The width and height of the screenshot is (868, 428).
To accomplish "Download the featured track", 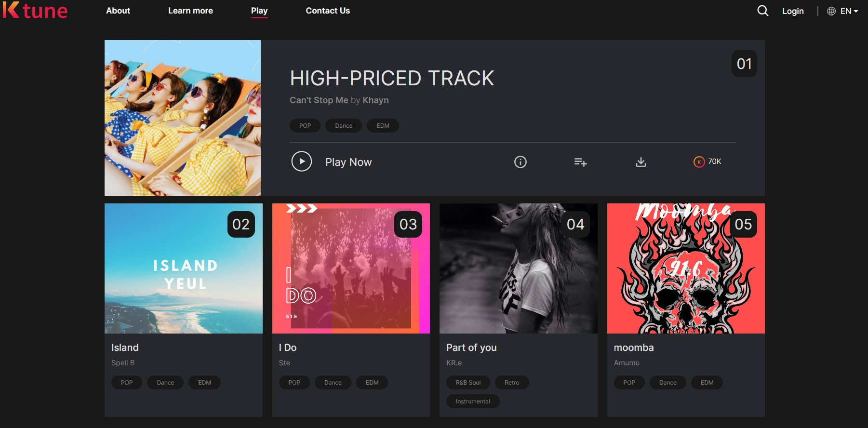I will click(x=641, y=162).
